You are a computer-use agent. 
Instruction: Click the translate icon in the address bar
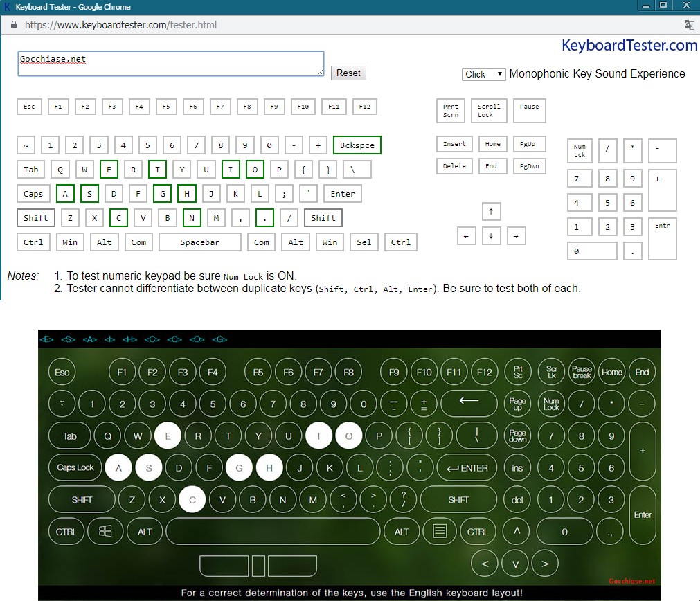coord(689,24)
